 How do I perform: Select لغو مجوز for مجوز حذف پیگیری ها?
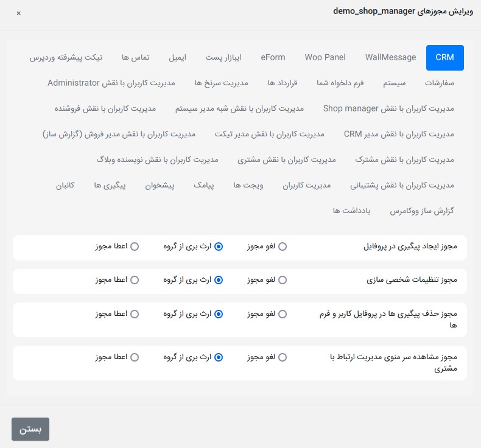click(x=283, y=314)
